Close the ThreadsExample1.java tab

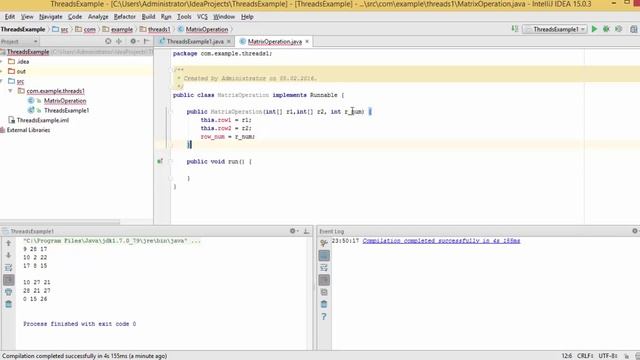click(x=229, y=42)
